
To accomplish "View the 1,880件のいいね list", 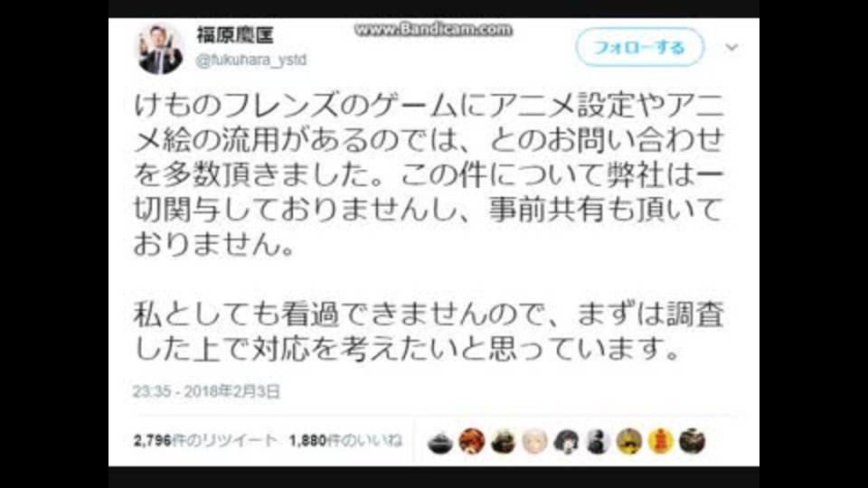I will 345,441.
